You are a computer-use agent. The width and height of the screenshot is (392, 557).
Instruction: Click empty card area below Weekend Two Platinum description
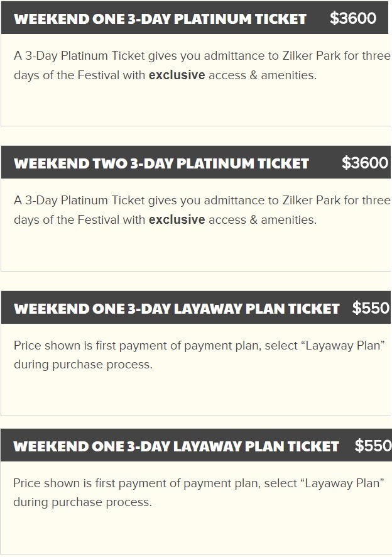196,249
